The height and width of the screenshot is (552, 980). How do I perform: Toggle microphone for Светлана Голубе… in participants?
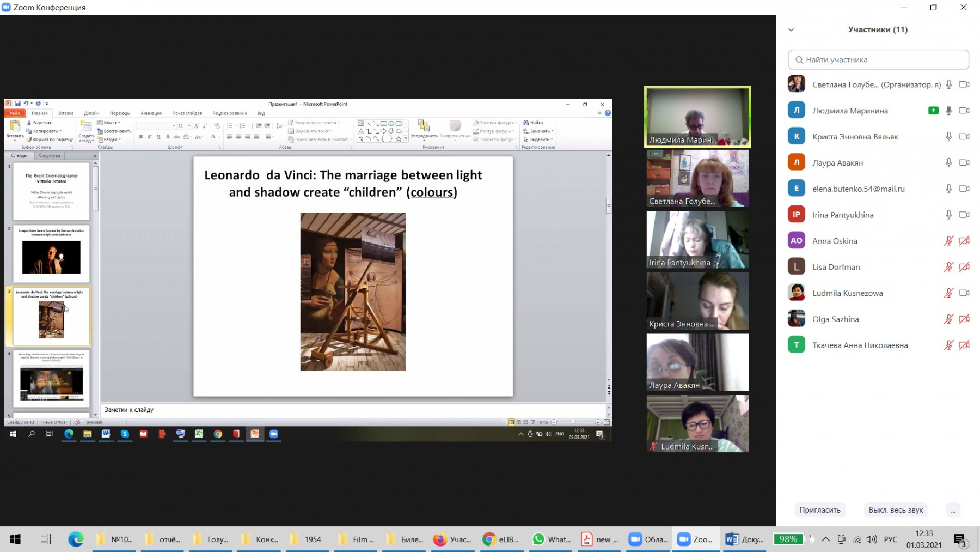point(948,84)
